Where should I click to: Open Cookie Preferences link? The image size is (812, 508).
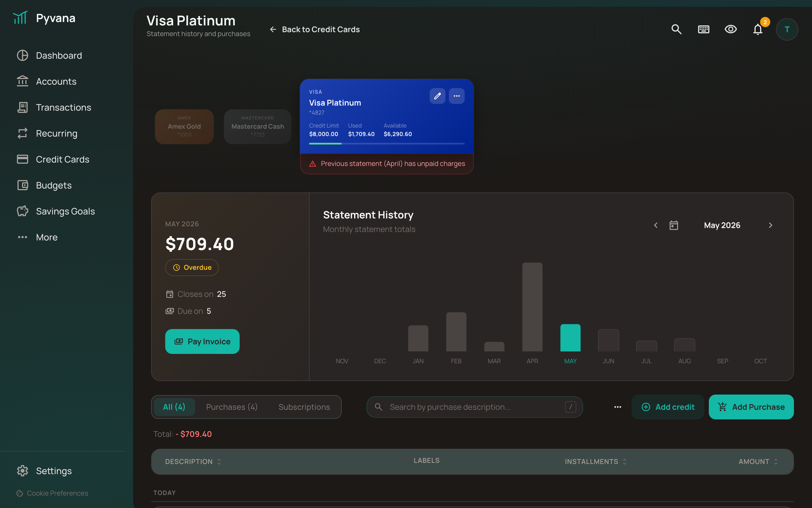click(52, 493)
